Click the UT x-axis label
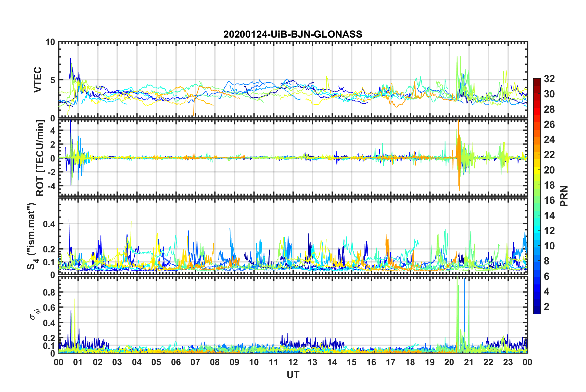The height and width of the screenshot is (392, 586). (293, 375)
